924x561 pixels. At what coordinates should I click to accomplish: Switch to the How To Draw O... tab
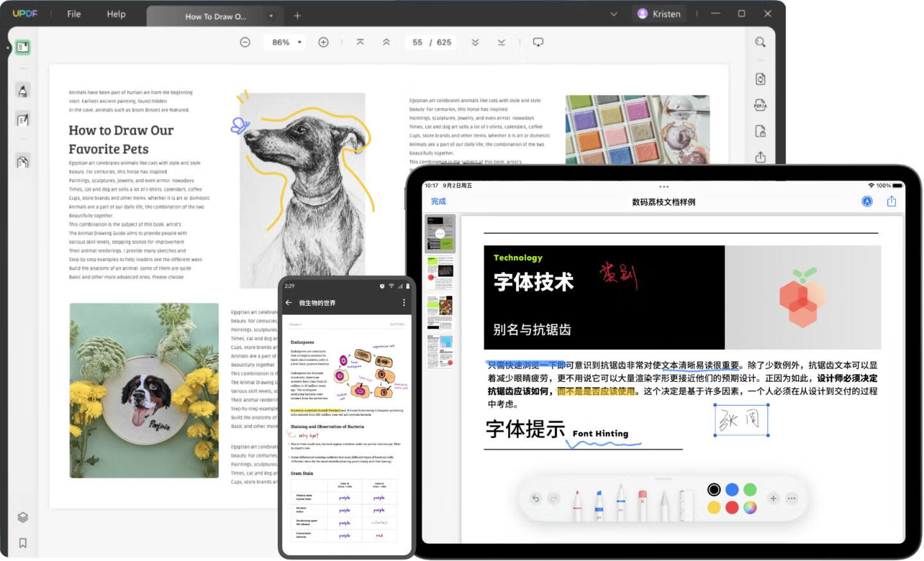[x=215, y=16]
